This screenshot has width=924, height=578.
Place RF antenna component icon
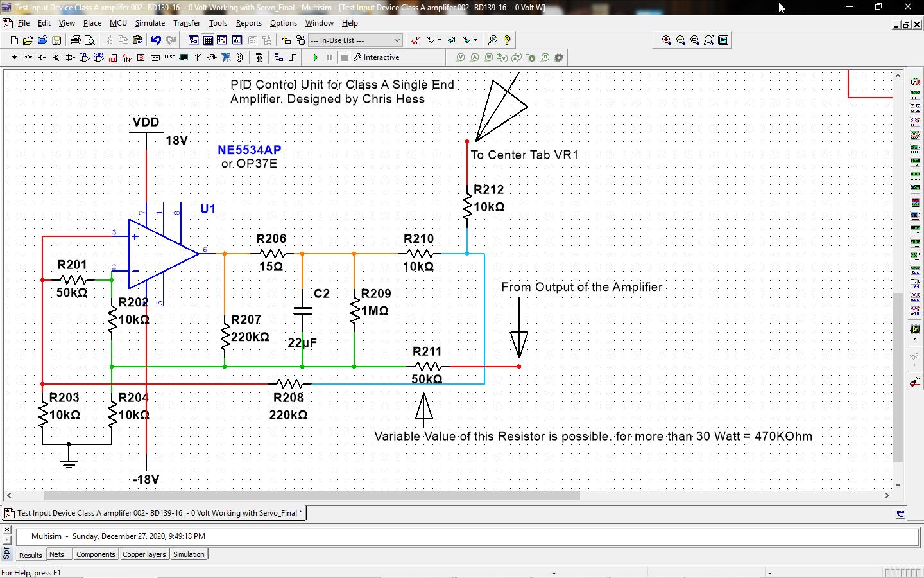tap(198, 57)
